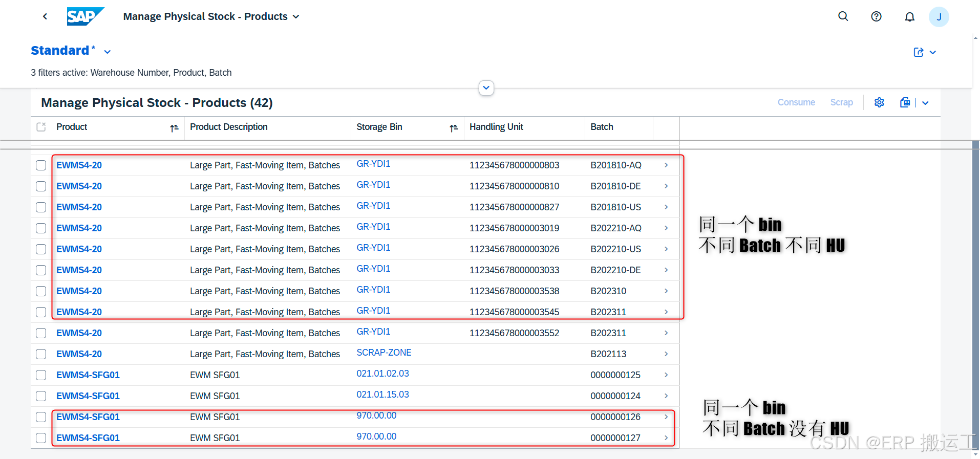Click the SAP logo
This screenshot has width=980, height=459.
tap(86, 16)
